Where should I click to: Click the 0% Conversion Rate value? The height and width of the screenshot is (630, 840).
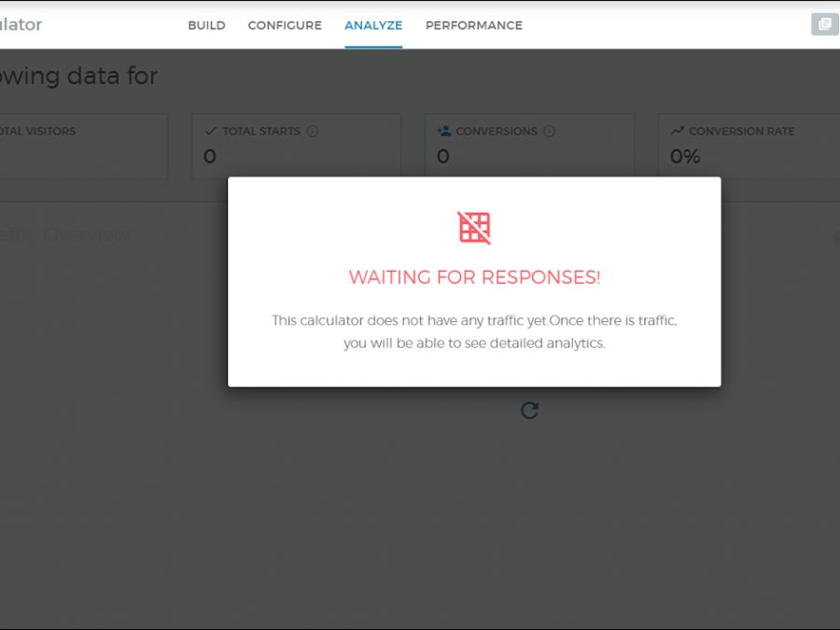click(x=685, y=157)
